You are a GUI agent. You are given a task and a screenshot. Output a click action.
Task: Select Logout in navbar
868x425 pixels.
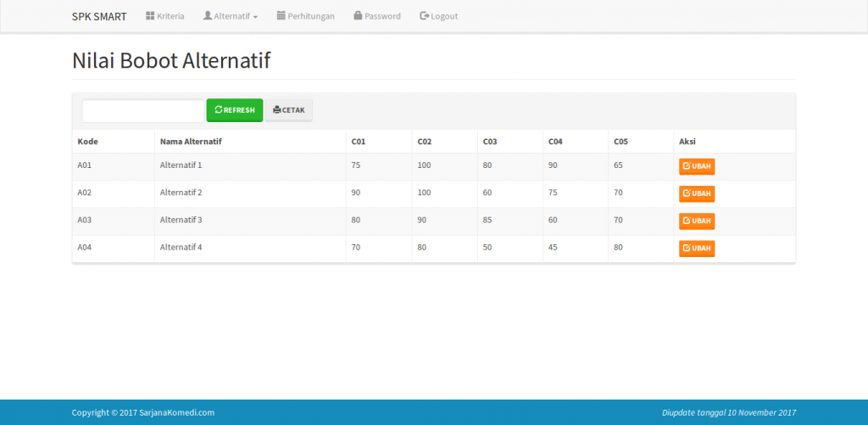[439, 16]
